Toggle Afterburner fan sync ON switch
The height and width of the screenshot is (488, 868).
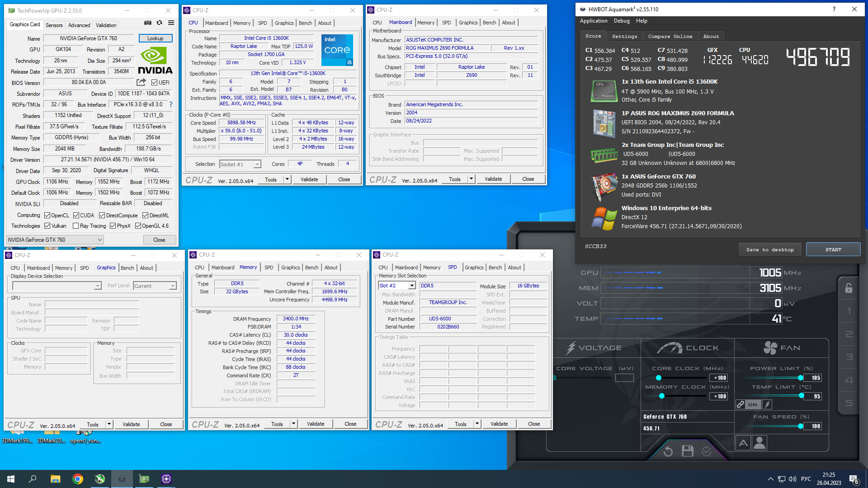(x=753, y=404)
